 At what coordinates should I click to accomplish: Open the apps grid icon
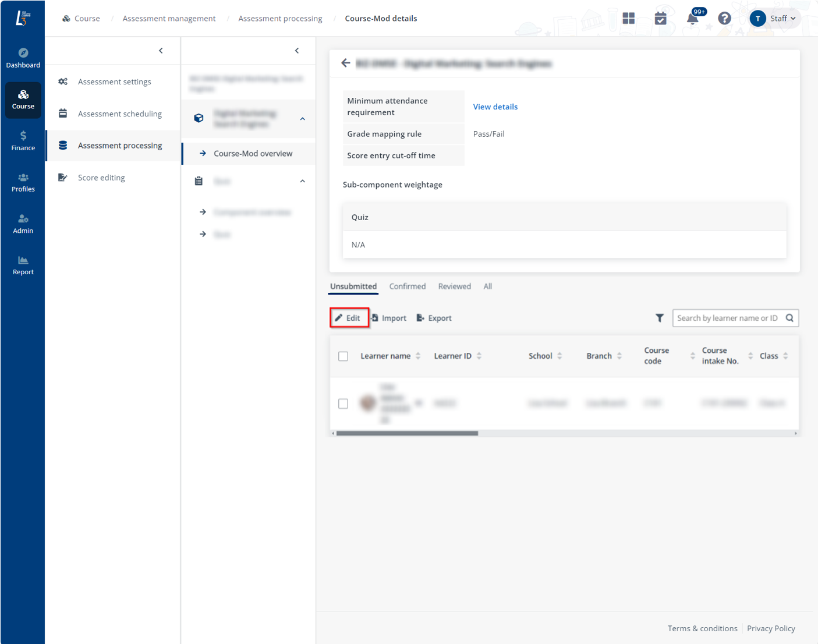click(628, 19)
